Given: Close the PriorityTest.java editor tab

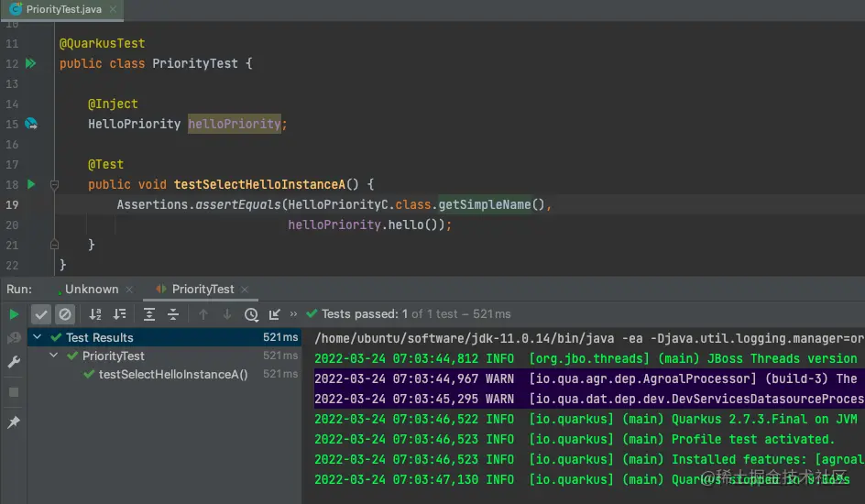Looking at the screenshot, I should coord(113,9).
